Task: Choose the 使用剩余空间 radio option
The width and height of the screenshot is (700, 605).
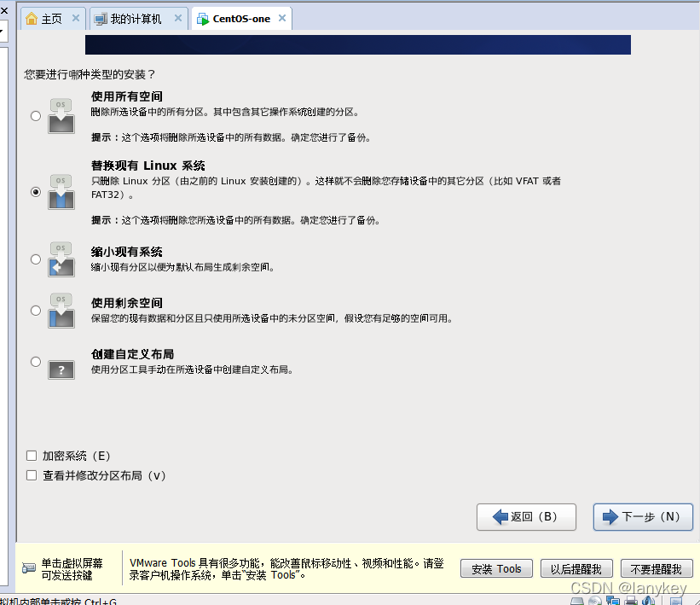Action: click(x=36, y=311)
